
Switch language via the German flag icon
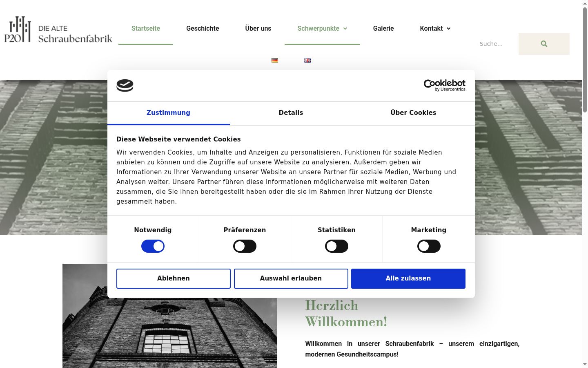coord(275,60)
